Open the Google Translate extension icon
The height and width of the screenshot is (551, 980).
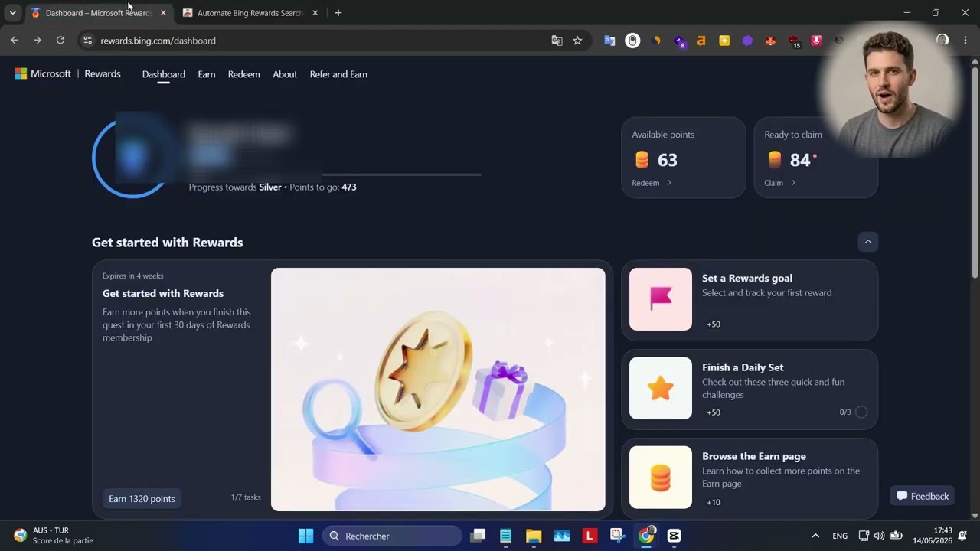pos(609,41)
